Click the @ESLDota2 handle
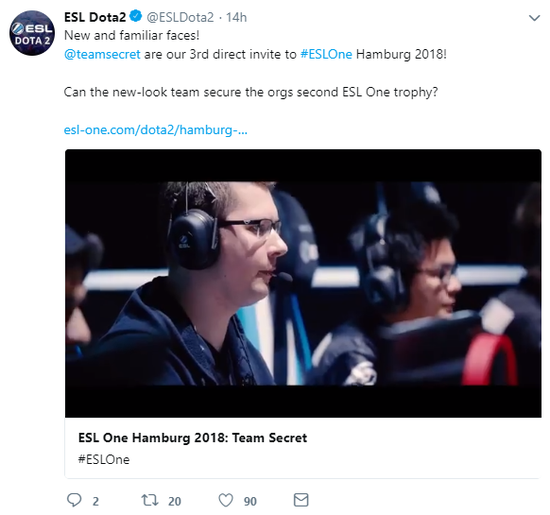The height and width of the screenshot is (515, 550). pyautogui.click(x=180, y=17)
